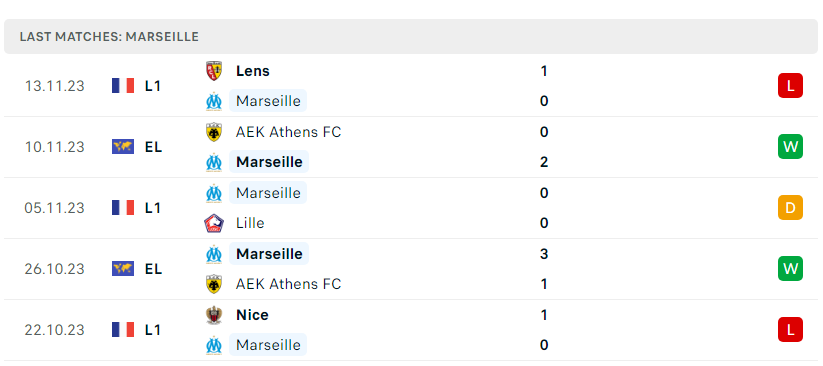This screenshot has height=366, width=823.
Task: Click the orange D draw badge
Action: coord(790,207)
